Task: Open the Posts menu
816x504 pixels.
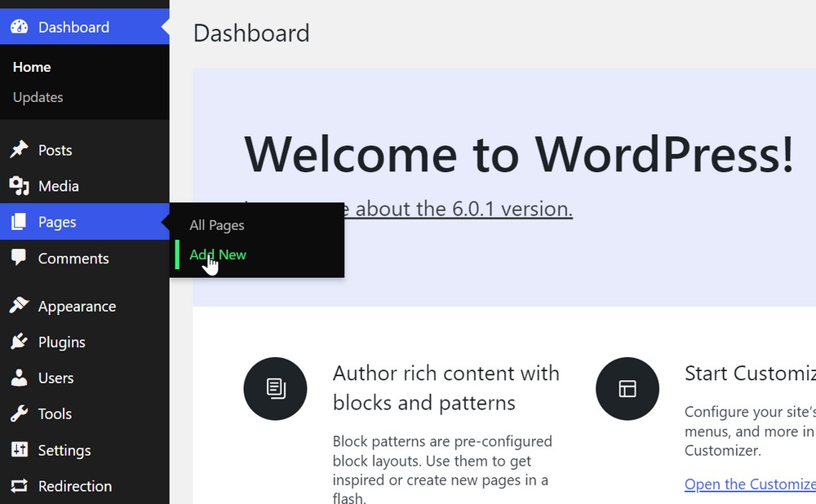Action: click(x=84, y=150)
